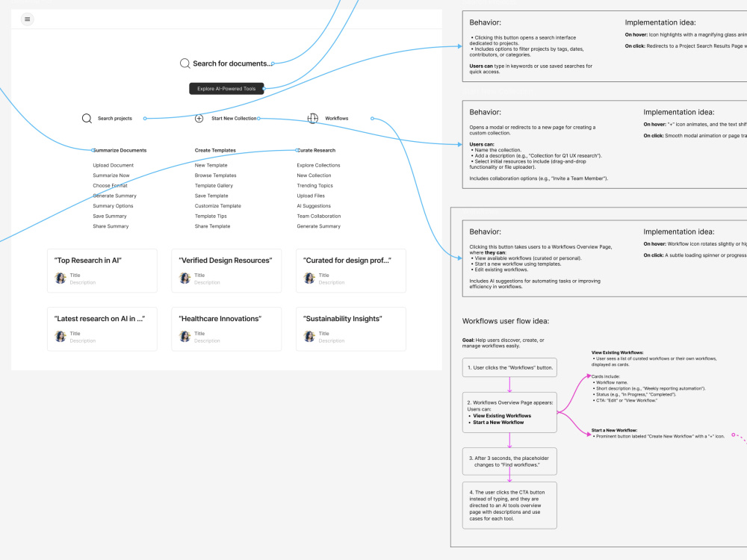This screenshot has width=747, height=560.
Task: Click the Workflows globe icon
Action: (x=312, y=118)
